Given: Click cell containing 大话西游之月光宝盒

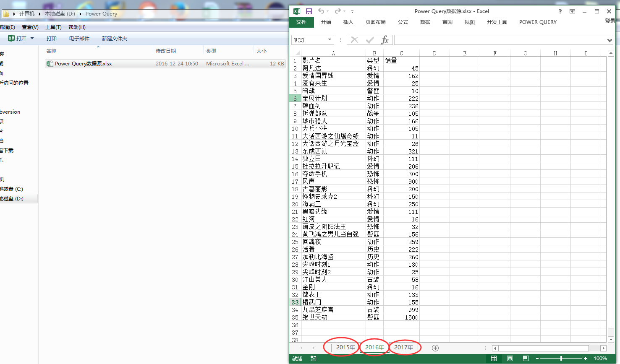Looking at the screenshot, I should [x=333, y=143].
